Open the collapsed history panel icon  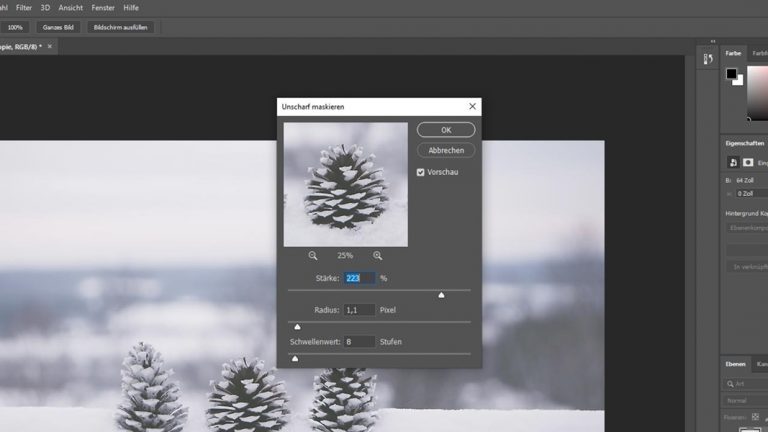[708, 59]
